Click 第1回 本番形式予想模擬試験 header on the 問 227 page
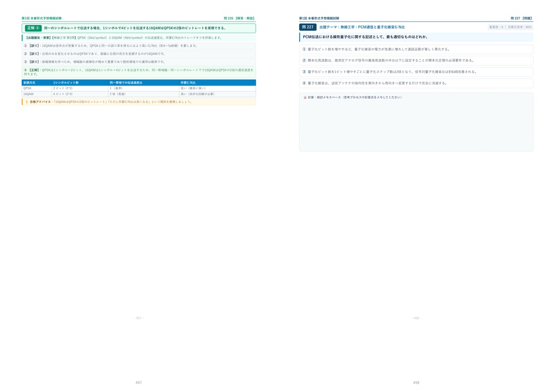Image resolution: width=555 pixels, height=392 pixels. pyautogui.click(x=319, y=18)
